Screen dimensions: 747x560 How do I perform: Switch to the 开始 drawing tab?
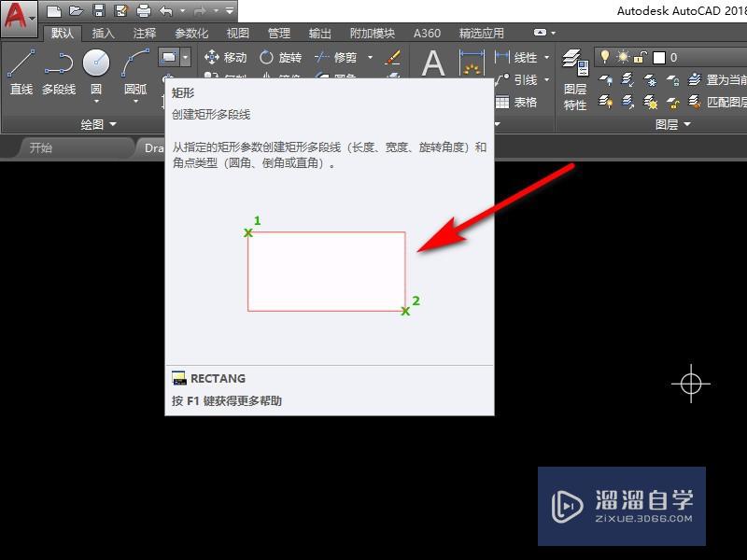tap(39, 147)
